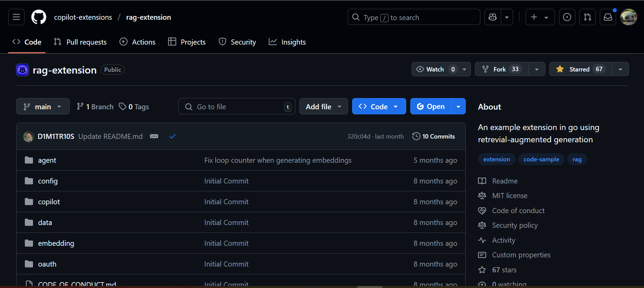Go to GitHub homepage via Octocat logo

[x=39, y=17]
